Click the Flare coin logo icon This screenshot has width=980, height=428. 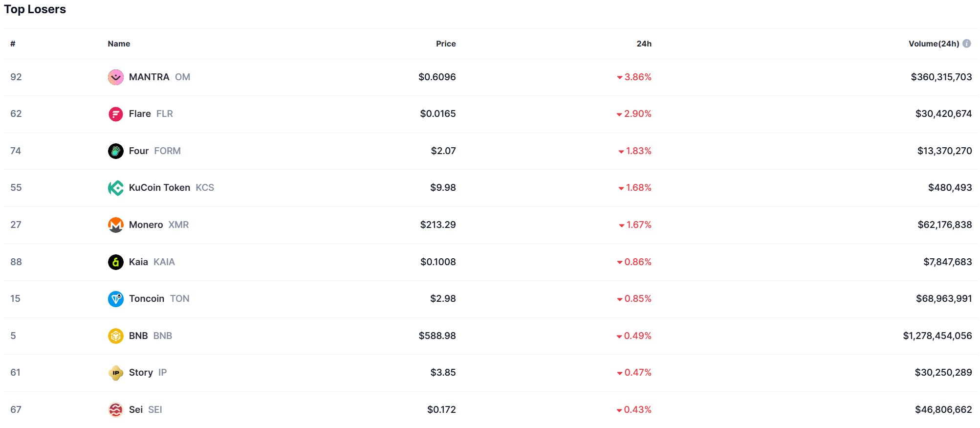(115, 114)
